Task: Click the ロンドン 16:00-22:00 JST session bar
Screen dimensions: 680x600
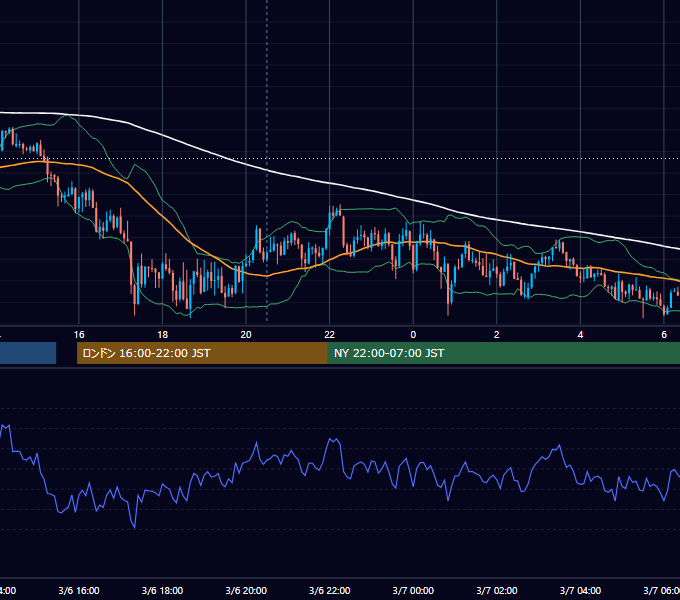Action: [202, 353]
